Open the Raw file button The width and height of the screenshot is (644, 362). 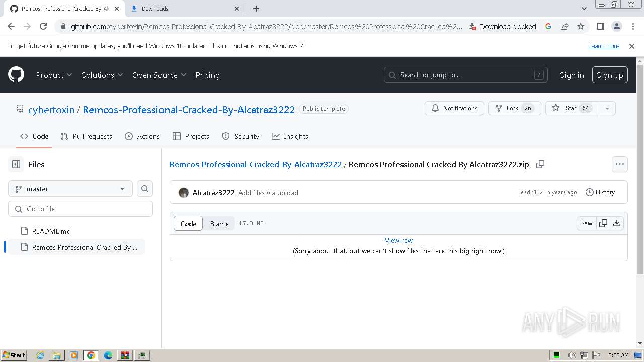pos(587,223)
